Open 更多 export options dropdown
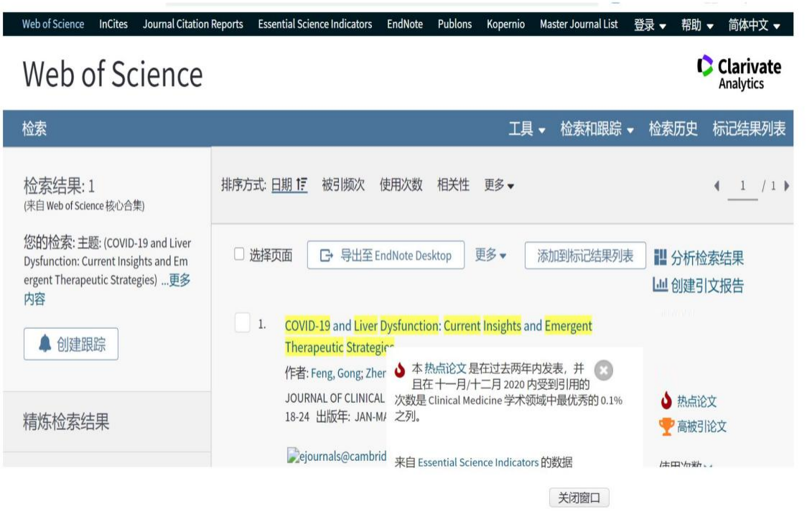Image resolution: width=812 pixels, height=514 pixels. click(x=490, y=255)
